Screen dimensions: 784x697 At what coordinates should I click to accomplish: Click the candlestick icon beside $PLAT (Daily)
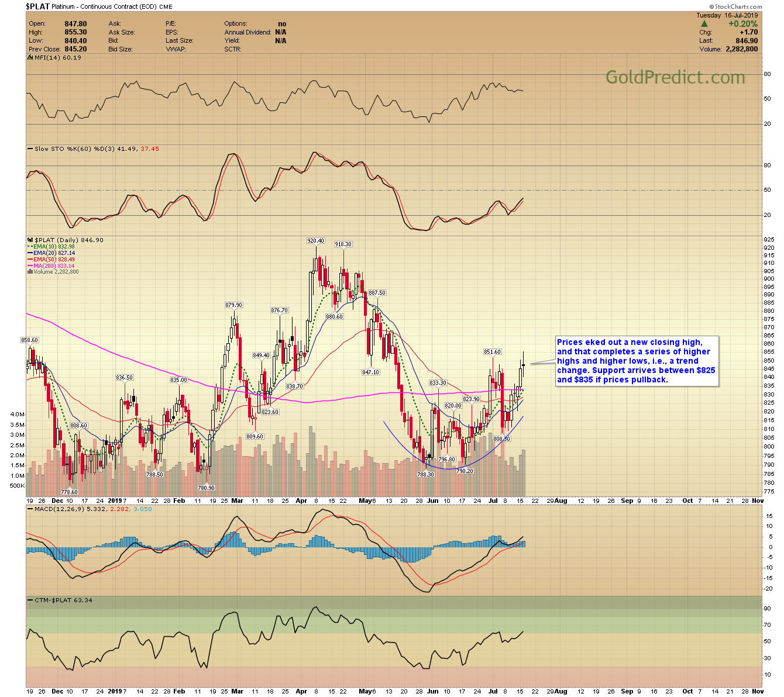click(x=30, y=240)
